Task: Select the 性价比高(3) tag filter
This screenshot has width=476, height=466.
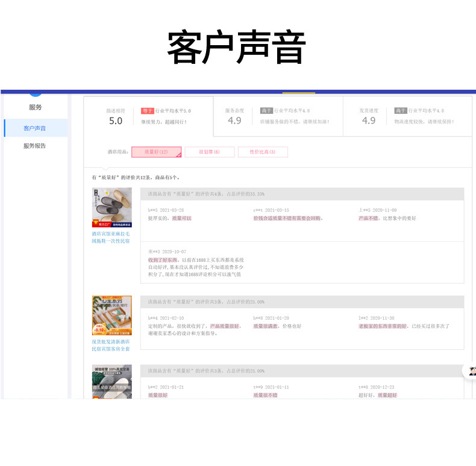Action: pos(263,152)
